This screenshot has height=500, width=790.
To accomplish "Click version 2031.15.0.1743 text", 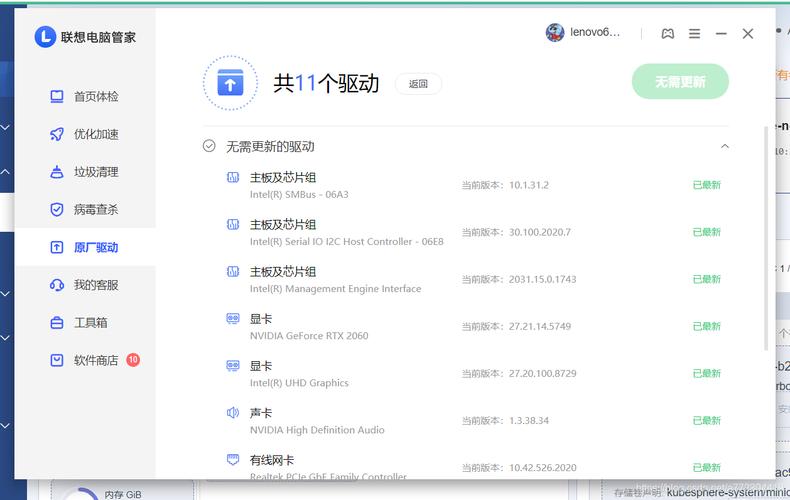I will coord(542,279).
